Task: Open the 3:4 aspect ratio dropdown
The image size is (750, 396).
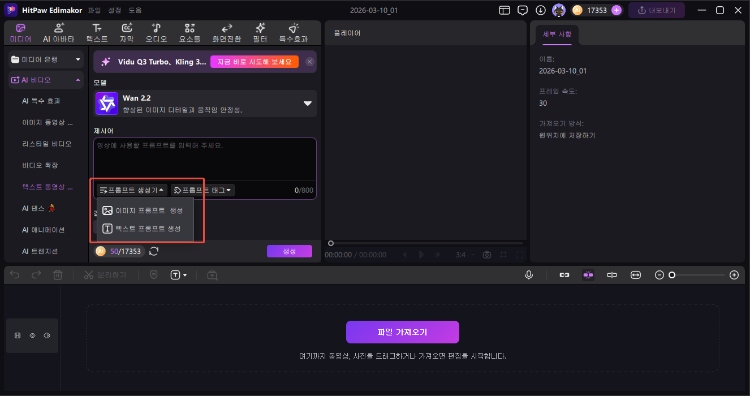Action: coord(464,255)
